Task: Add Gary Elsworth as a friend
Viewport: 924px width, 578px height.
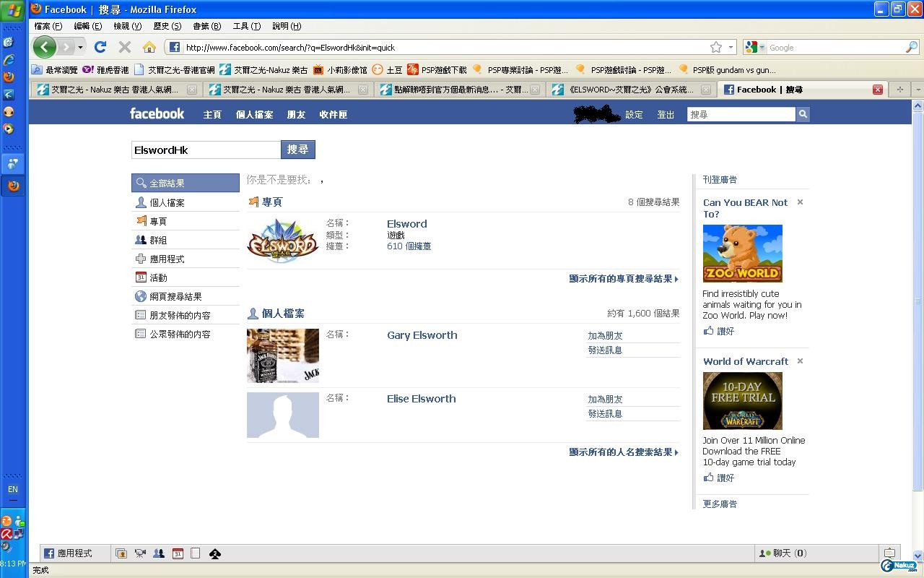Action: coord(605,336)
